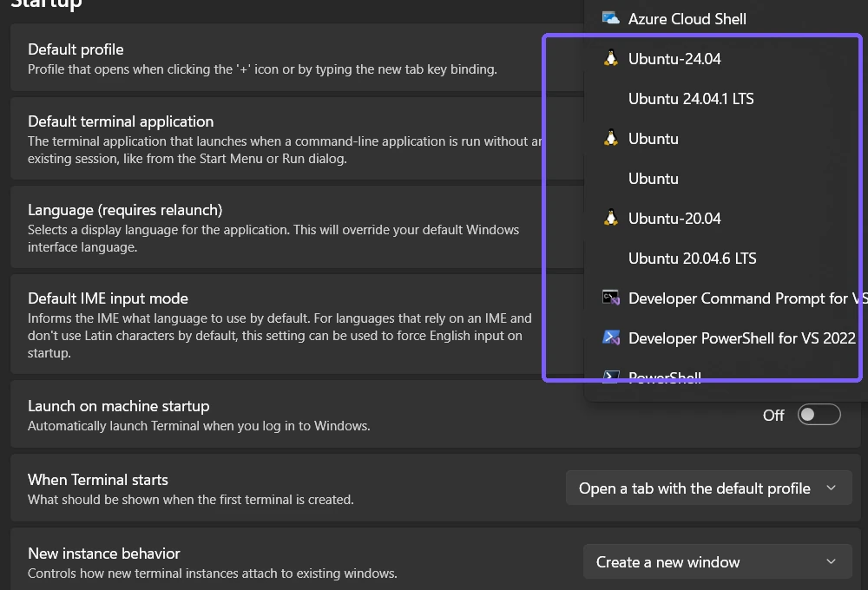Click the Developer PowerShell icon
Screen dimensions: 868x590
pos(610,338)
